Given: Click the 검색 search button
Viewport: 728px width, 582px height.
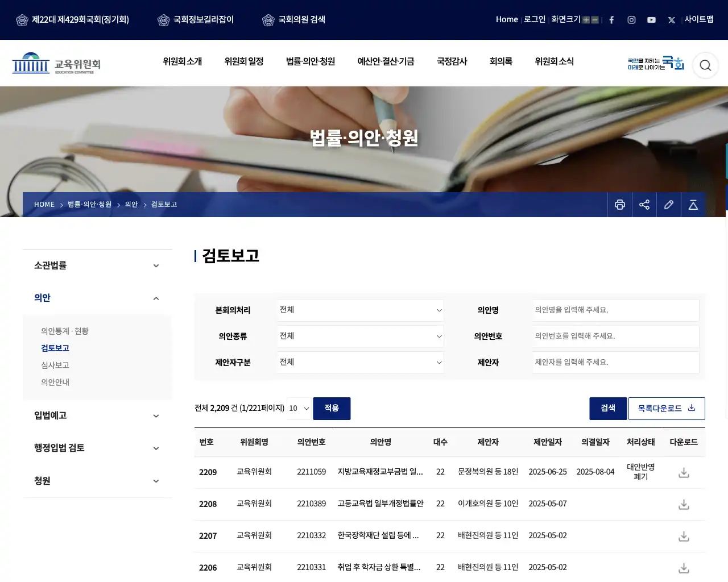Looking at the screenshot, I should 608,409.
